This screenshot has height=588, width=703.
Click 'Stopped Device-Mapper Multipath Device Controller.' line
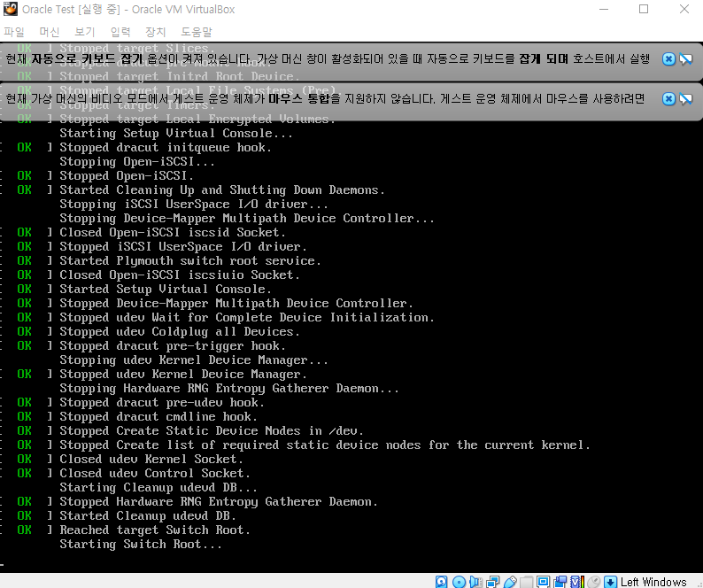[x=236, y=303]
